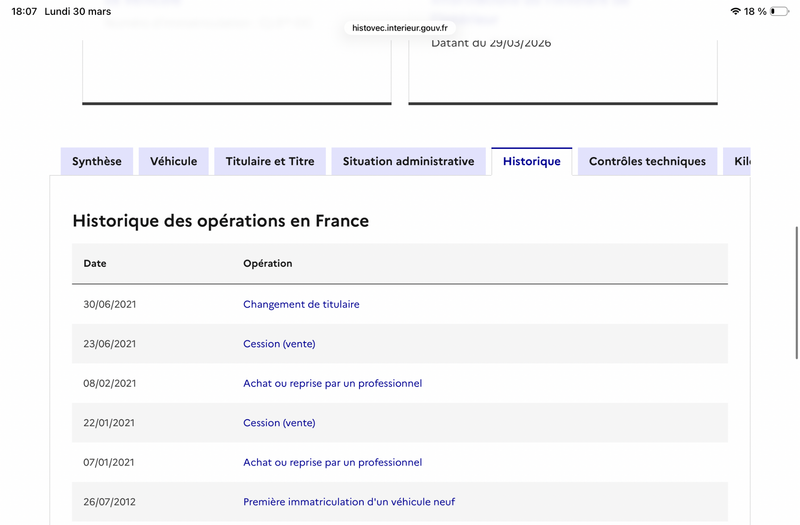Click Achat ou reprise dated 07/01/2021
Viewport: 800px width, 525px height.
click(332, 462)
